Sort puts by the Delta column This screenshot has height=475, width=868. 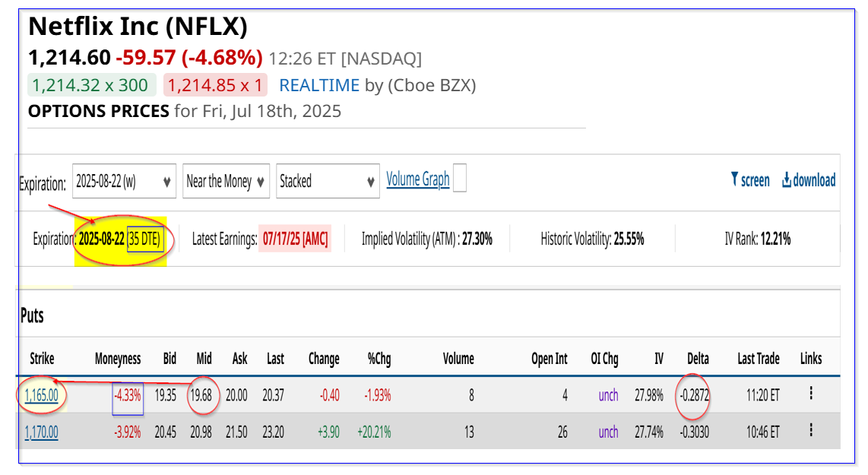pos(698,358)
